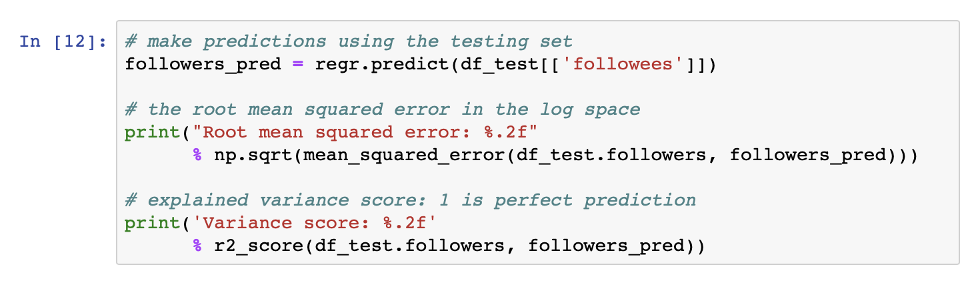Viewport: 980px width, 285px height.
Task: Click the In [12] cell prompt label
Action: click(x=63, y=41)
